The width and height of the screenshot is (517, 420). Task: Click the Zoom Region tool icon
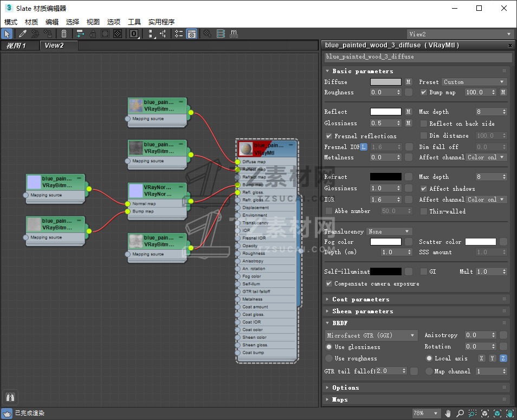pyautogui.click(x=473, y=413)
